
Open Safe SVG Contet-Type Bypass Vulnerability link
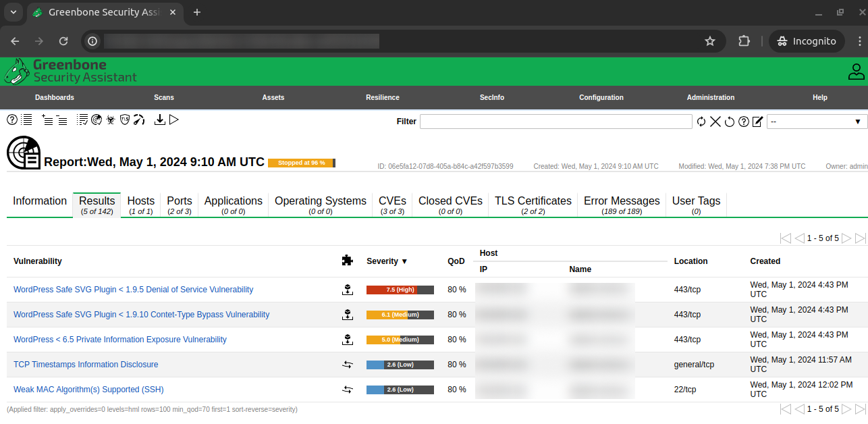(x=141, y=315)
